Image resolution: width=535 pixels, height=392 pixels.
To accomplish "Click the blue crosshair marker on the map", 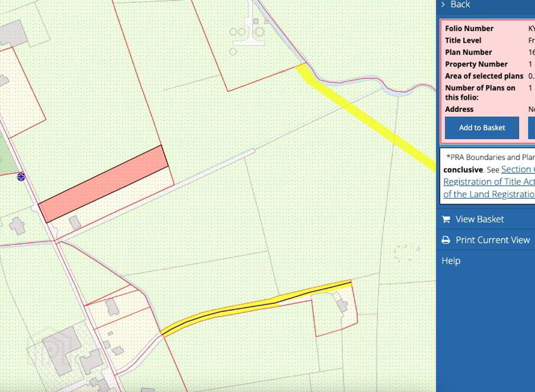I will tap(21, 177).
